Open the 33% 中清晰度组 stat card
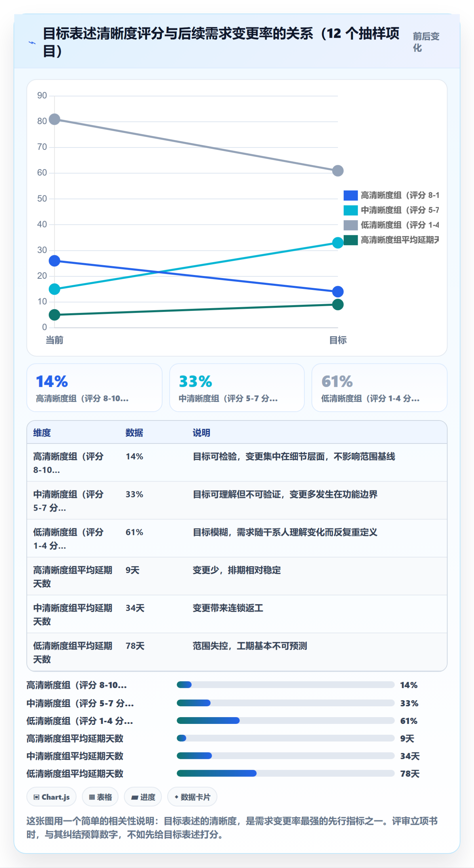 237,388
